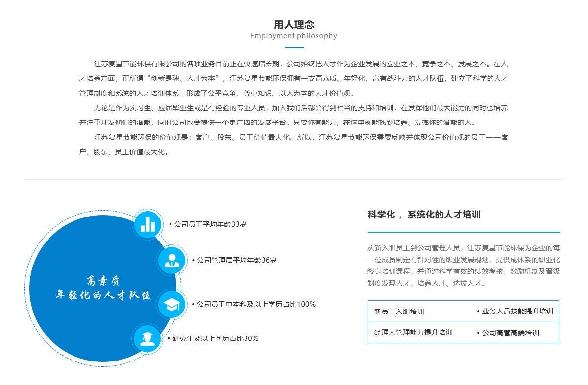The width and height of the screenshot is (588, 385).
Task: Click the text 公司员工平均年龄33岁
Action: pos(210,224)
